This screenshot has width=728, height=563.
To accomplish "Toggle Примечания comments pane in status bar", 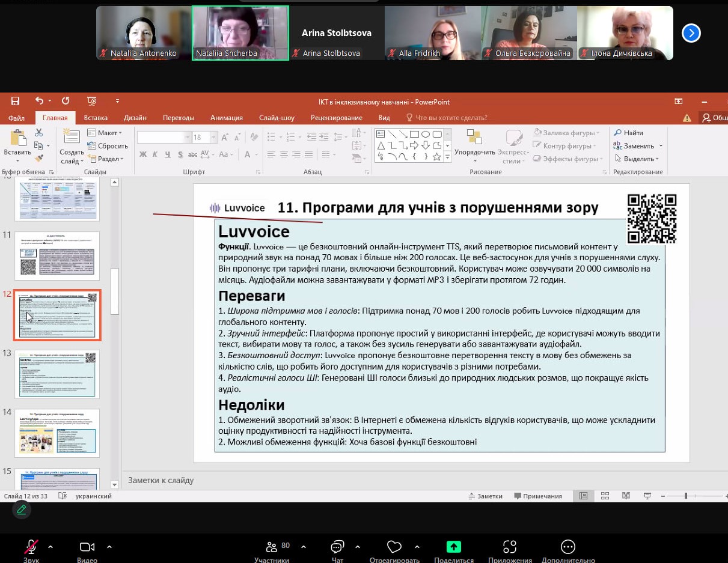I will (x=538, y=496).
